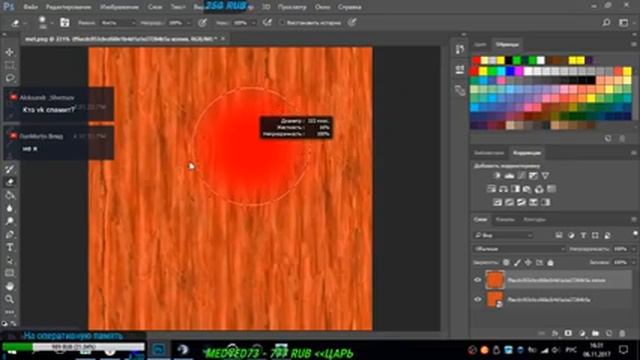Add a Brightness/Contrast adjustment
The width and height of the screenshot is (640, 360).
pos(497,176)
